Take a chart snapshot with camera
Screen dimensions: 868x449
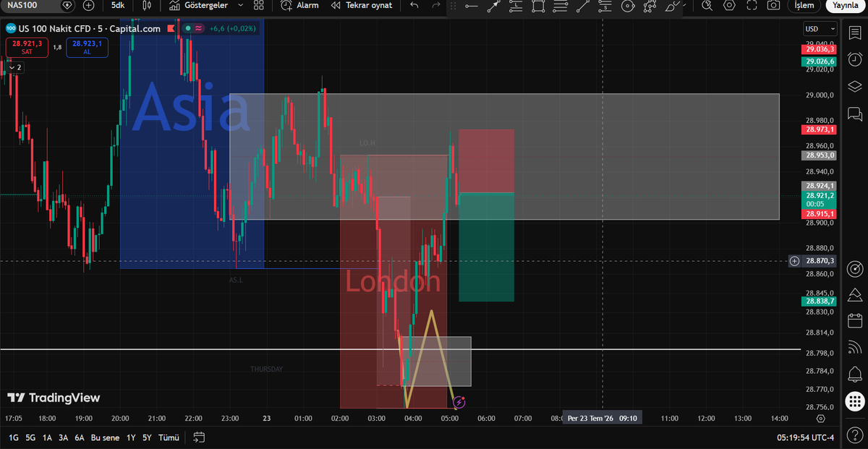(x=773, y=5)
